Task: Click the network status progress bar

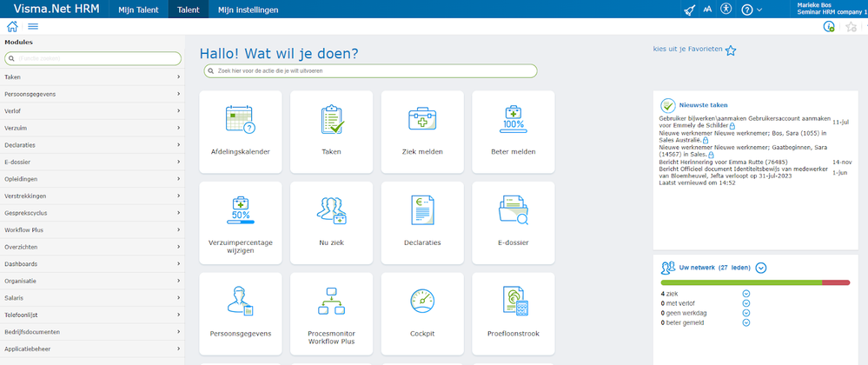Action: 755,282
